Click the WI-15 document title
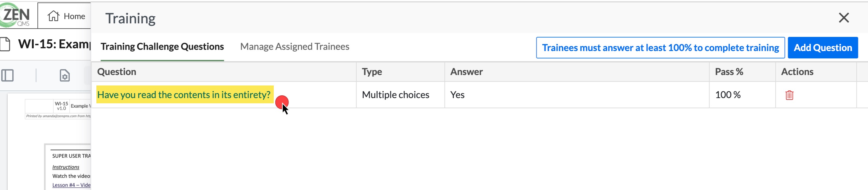 [55, 44]
